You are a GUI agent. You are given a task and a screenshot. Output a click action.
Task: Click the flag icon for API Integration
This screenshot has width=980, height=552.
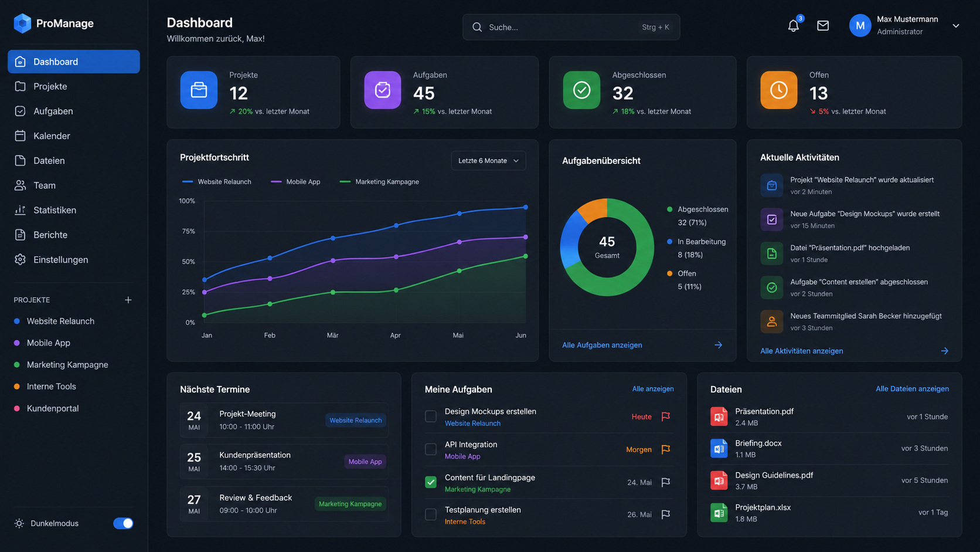coord(666,449)
